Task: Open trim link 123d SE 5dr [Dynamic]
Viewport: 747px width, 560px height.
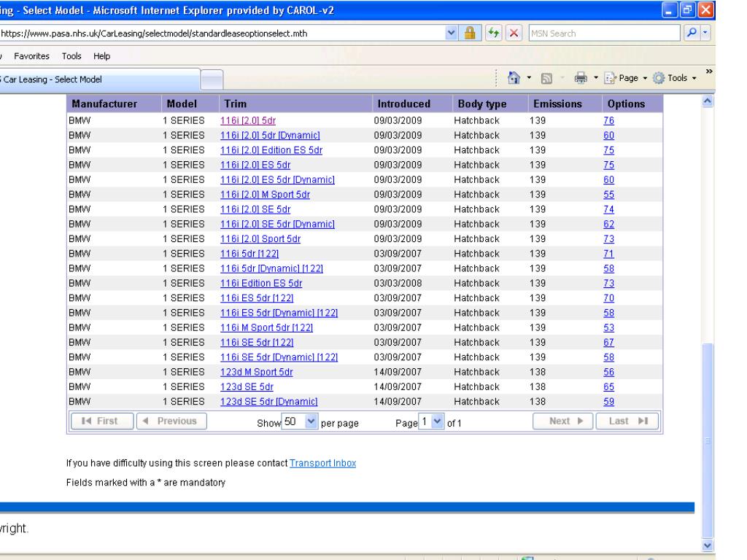Action: [268, 402]
